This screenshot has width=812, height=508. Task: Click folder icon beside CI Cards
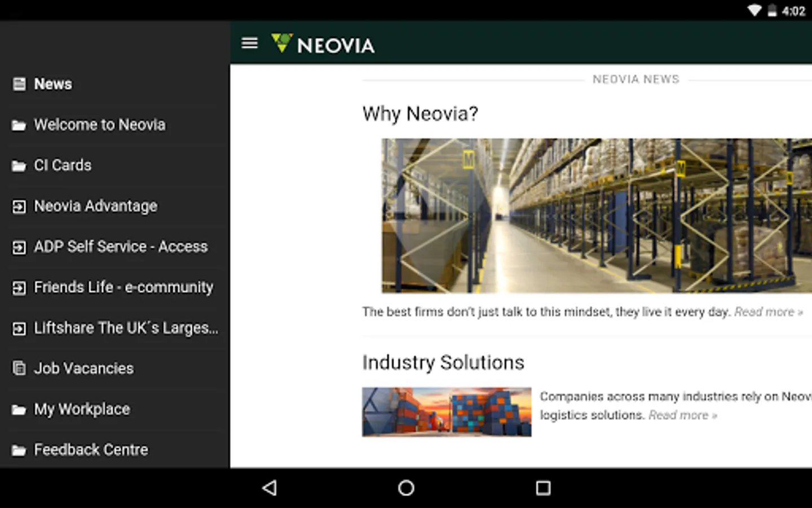[x=19, y=166]
